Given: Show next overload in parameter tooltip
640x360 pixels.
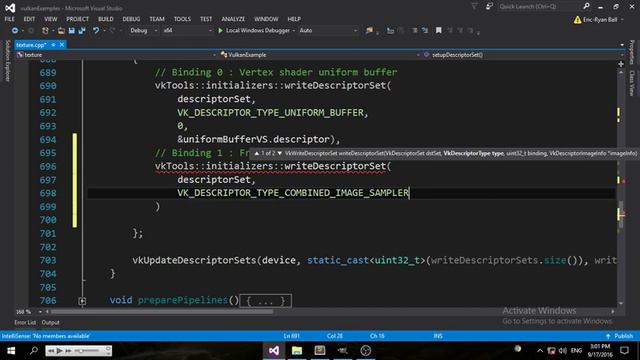Looking at the screenshot, I should click(x=280, y=153).
